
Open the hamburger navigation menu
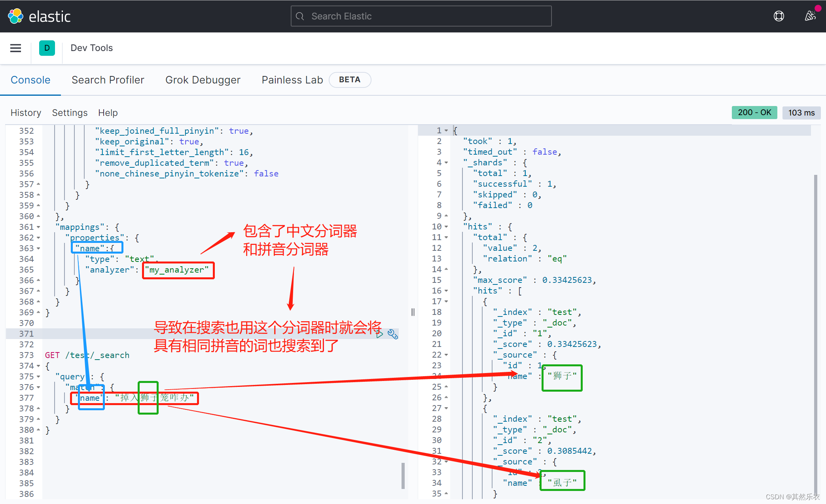point(15,48)
